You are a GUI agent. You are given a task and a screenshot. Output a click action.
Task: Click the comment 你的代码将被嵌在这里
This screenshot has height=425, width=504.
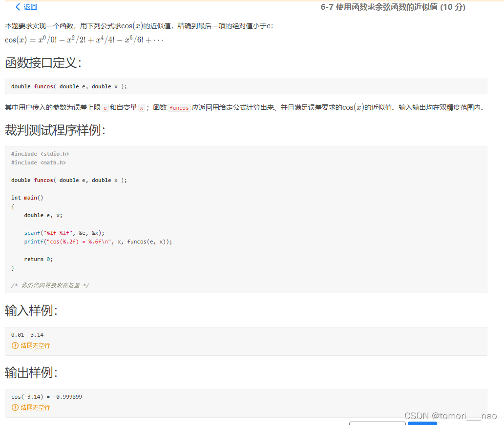click(x=50, y=285)
